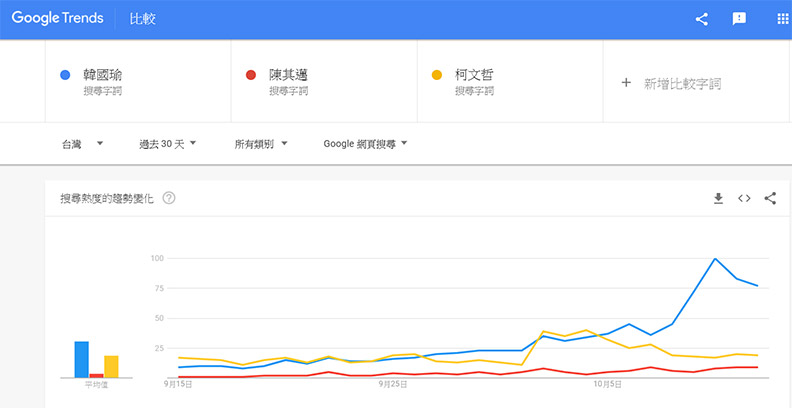Click 搜尋字詞 subtitle under 陳其邁

(288, 91)
